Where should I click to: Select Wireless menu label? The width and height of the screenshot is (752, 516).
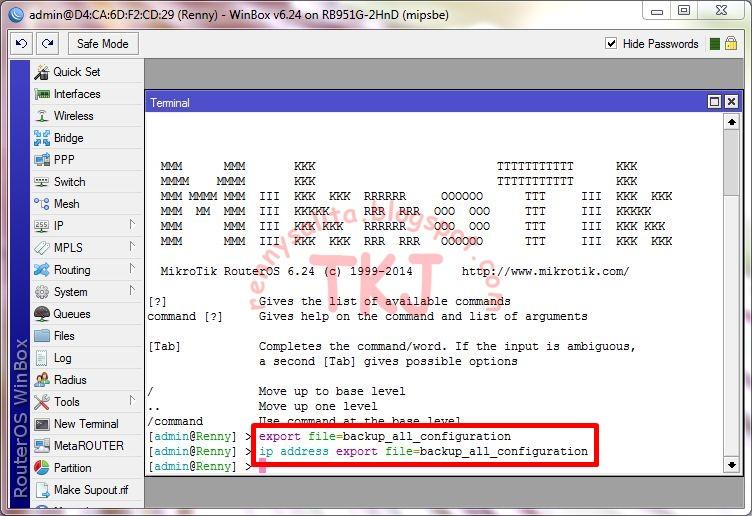(x=73, y=116)
